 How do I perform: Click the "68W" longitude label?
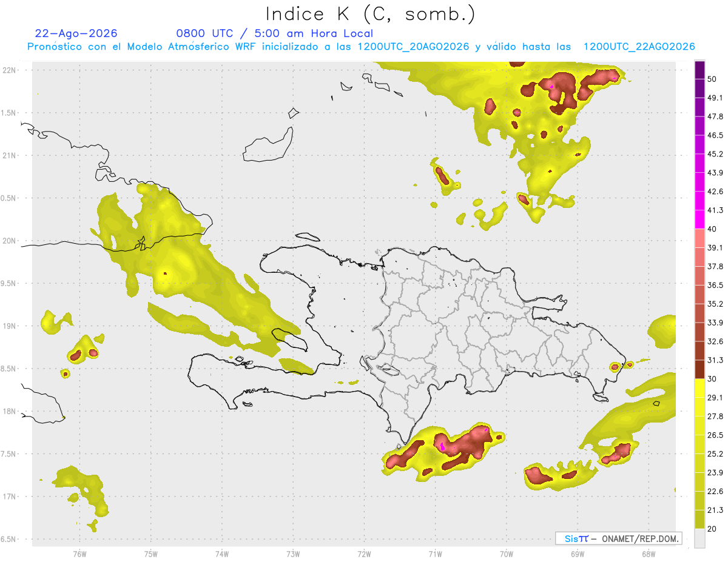click(x=649, y=554)
